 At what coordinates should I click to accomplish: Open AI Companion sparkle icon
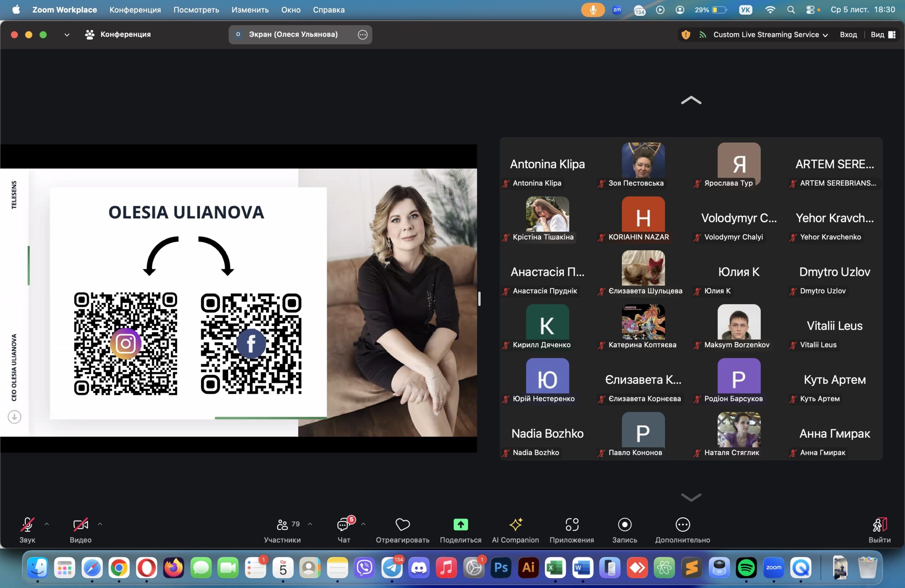515,524
